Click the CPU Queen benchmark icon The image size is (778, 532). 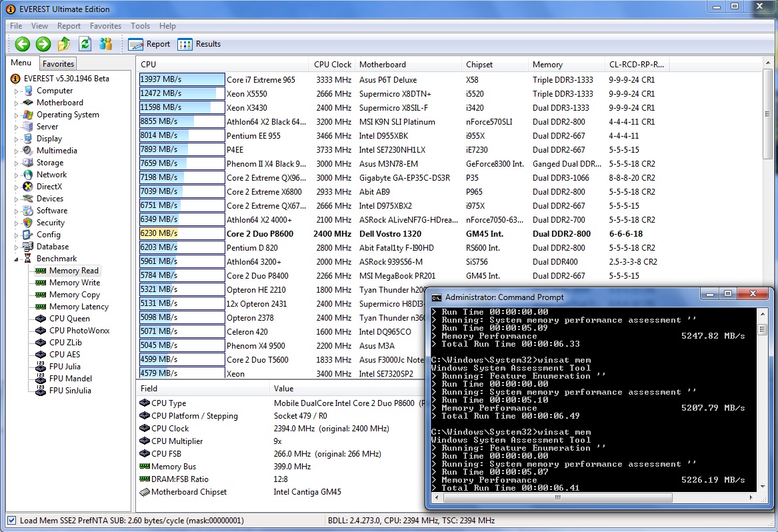41,319
